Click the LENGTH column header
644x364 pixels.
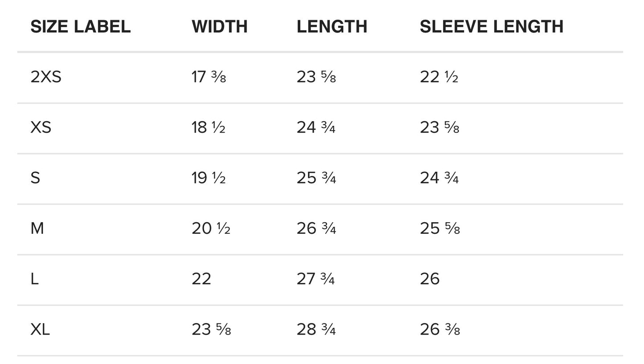tap(332, 27)
